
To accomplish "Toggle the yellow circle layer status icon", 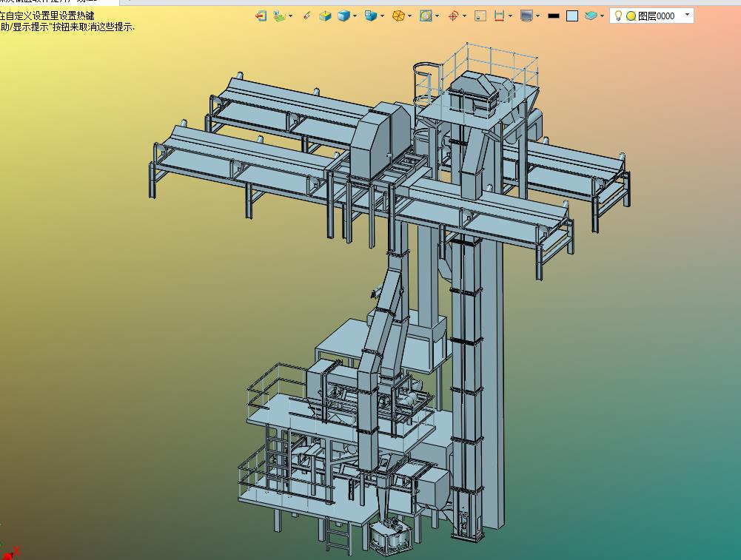I will [x=631, y=16].
